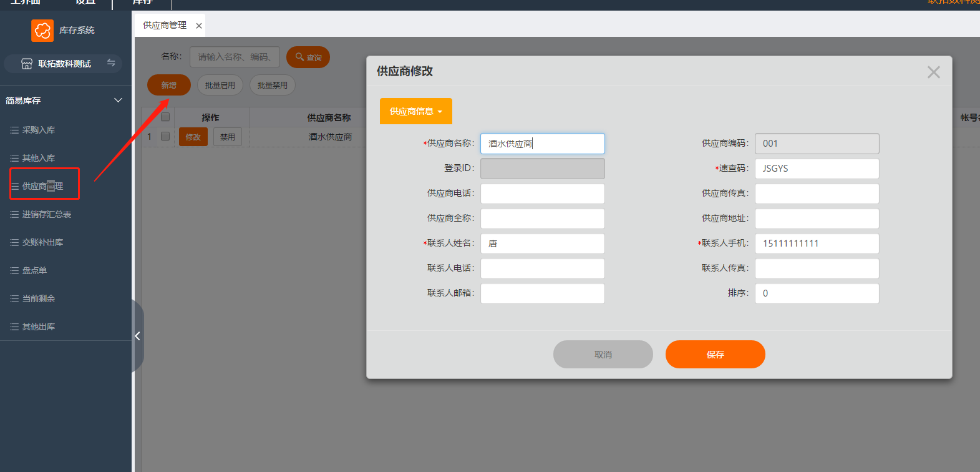
Task: Collapse the sidebar with the arrow handle
Action: (138, 336)
